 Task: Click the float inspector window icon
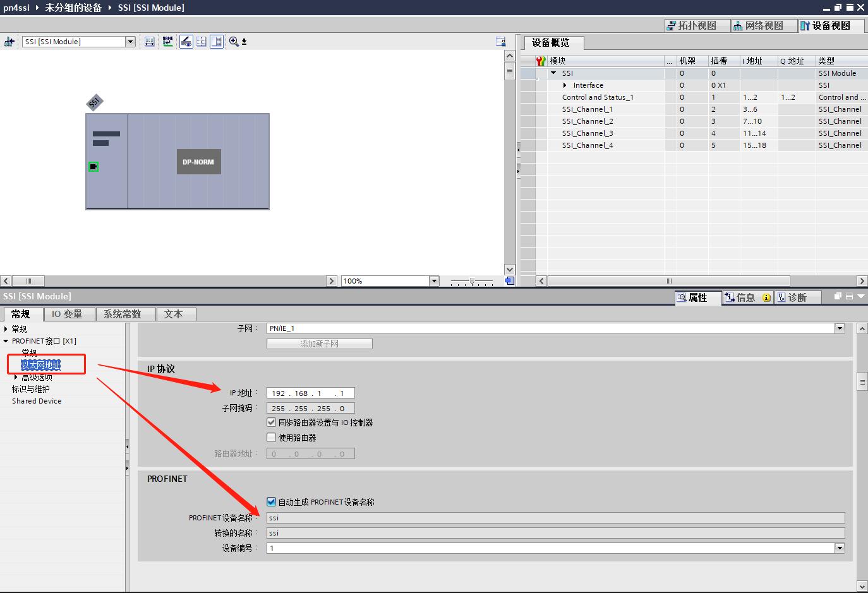[838, 296]
